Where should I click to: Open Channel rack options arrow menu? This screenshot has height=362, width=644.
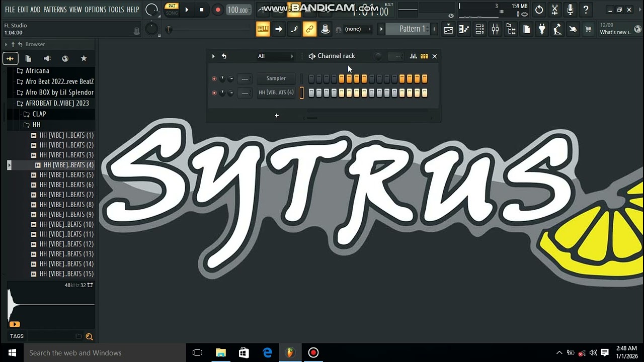coord(213,56)
